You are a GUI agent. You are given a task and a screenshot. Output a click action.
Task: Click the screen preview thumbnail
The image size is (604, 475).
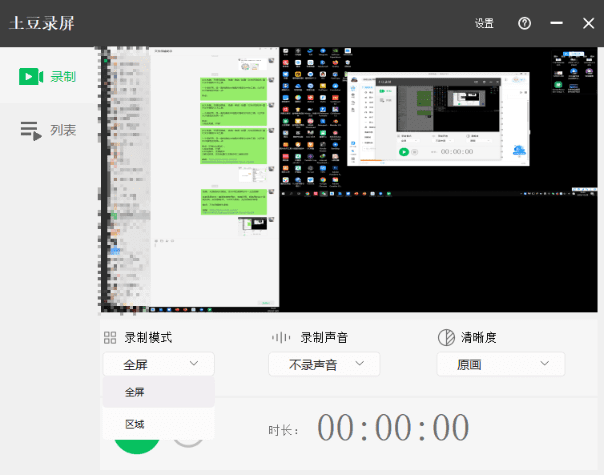click(349, 180)
